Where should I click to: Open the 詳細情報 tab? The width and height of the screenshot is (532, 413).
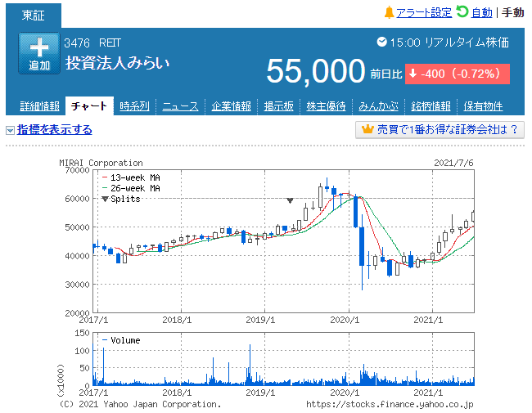click(40, 106)
